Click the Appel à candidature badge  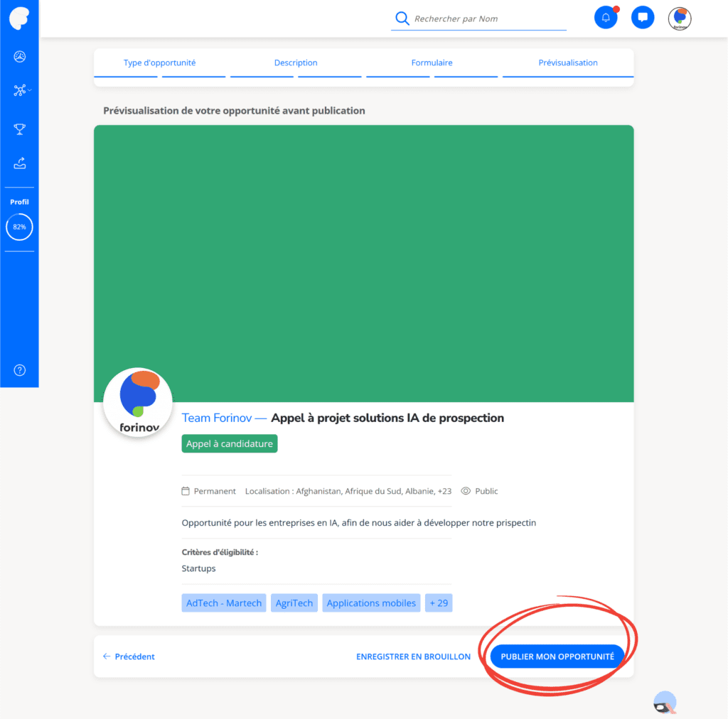click(230, 443)
